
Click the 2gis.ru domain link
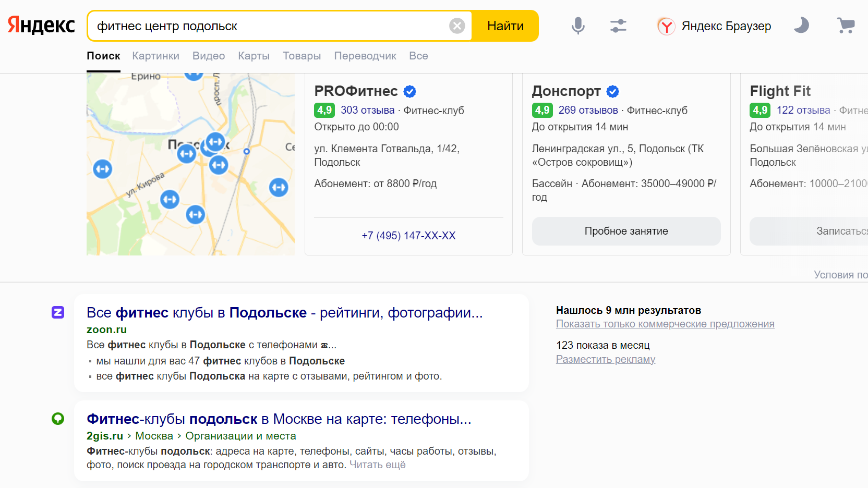click(x=105, y=436)
